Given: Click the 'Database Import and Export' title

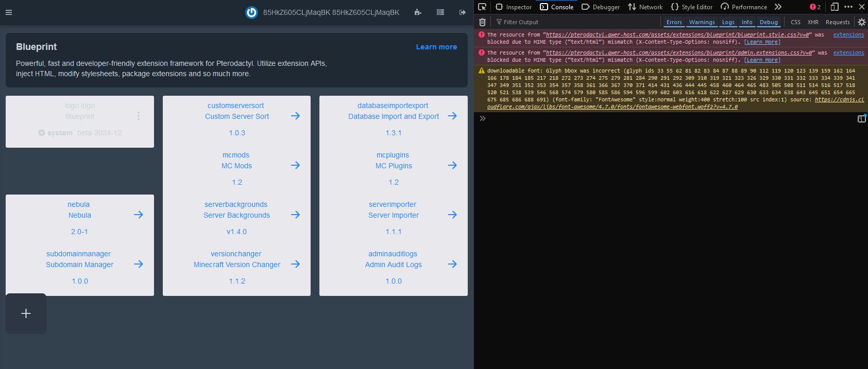Looking at the screenshot, I should 394,116.
